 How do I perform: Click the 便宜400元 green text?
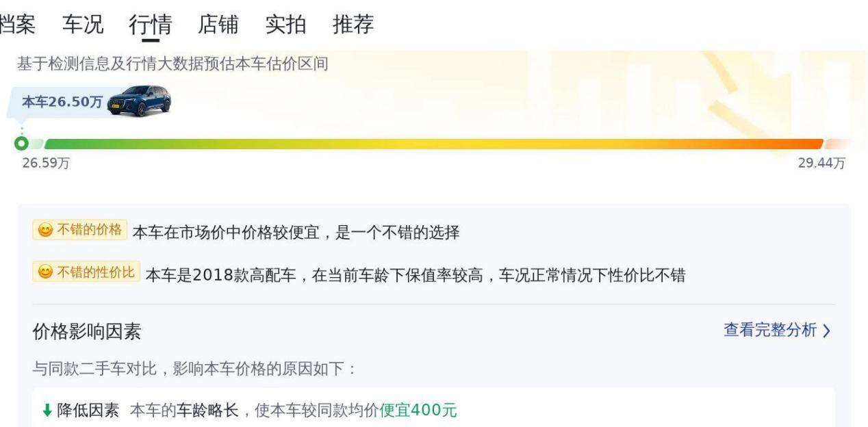coord(418,411)
